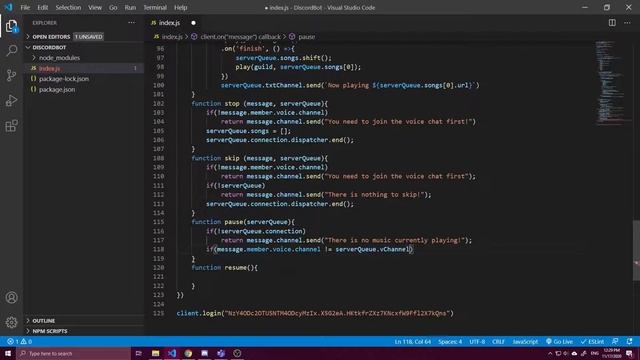Place cursor on line 121 empty line
Viewport: 640px width, 360px height.
coord(367,277)
